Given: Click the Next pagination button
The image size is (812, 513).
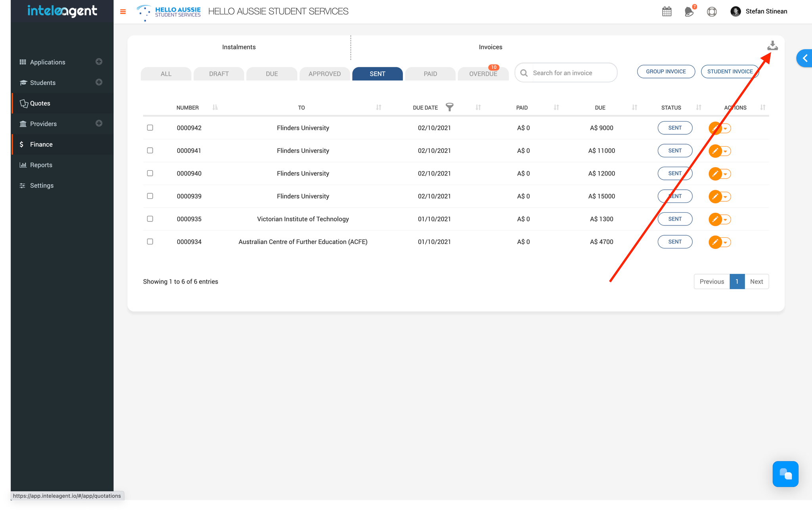Looking at the screenshot, I should (x=756, y=282).
